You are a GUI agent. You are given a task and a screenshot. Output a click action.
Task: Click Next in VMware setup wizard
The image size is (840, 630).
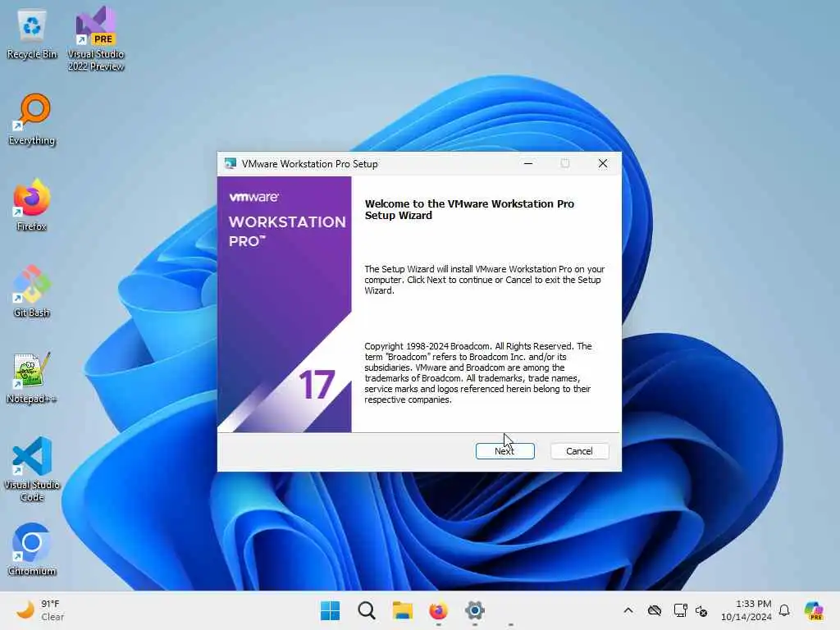pyautogui.click(x=504, y=451)
